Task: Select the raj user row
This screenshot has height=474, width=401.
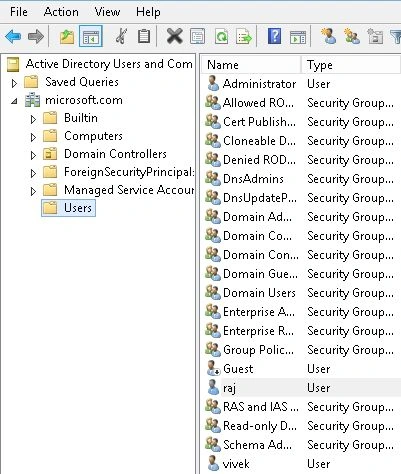Action: point(302,387)
